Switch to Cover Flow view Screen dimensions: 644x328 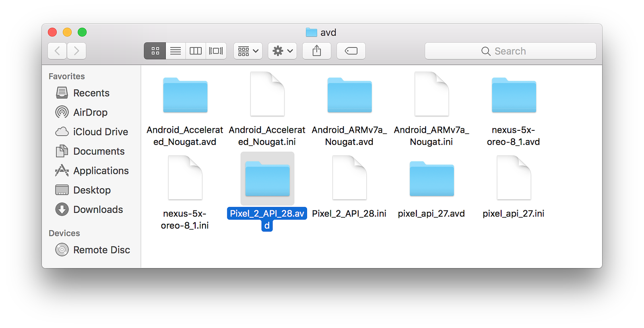point(216,51)
